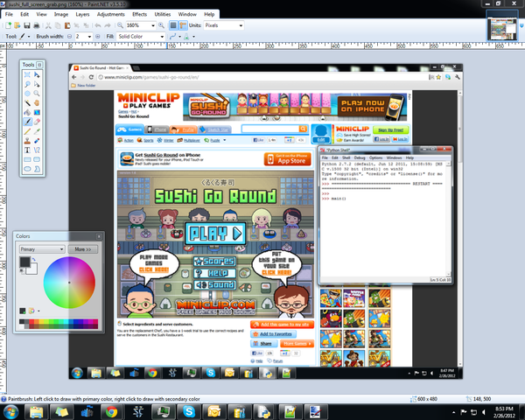This screenshot has height=420, width=525.
Task: Select the Paint Bucket tool
Action: (27, 112)
